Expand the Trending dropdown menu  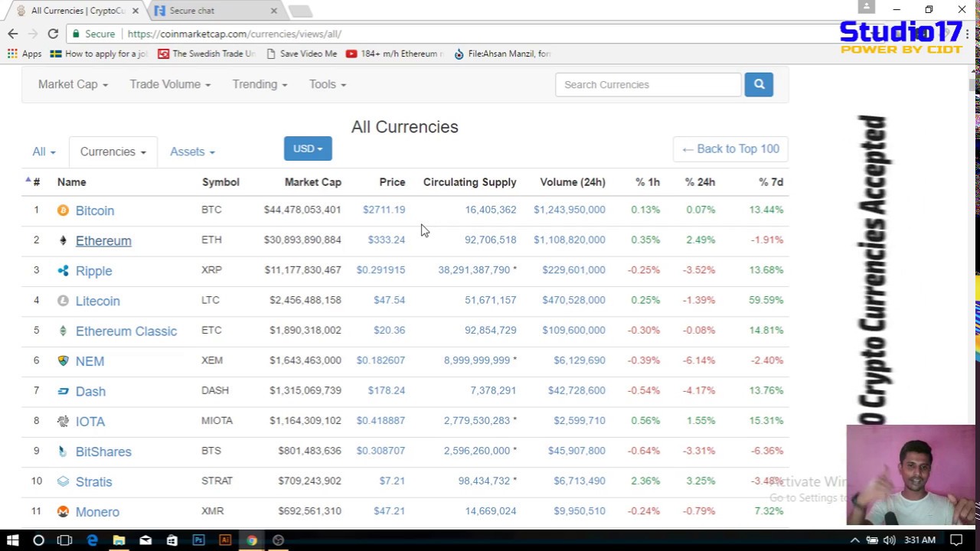click(x=260, y=84)
